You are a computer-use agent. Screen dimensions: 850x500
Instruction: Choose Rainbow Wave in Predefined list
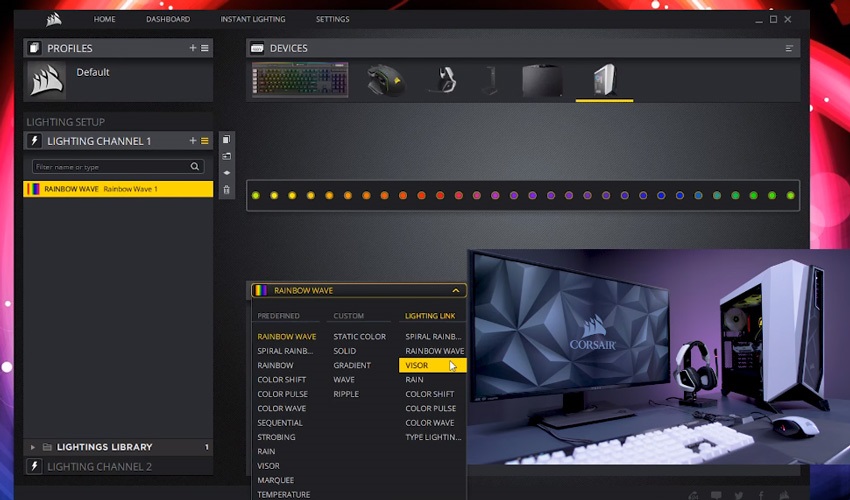coord(287,337)
